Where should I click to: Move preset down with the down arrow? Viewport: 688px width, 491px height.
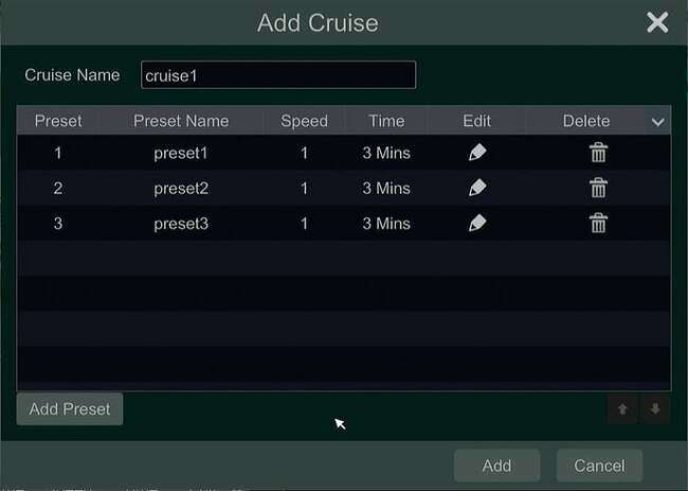tap(655, 410)
